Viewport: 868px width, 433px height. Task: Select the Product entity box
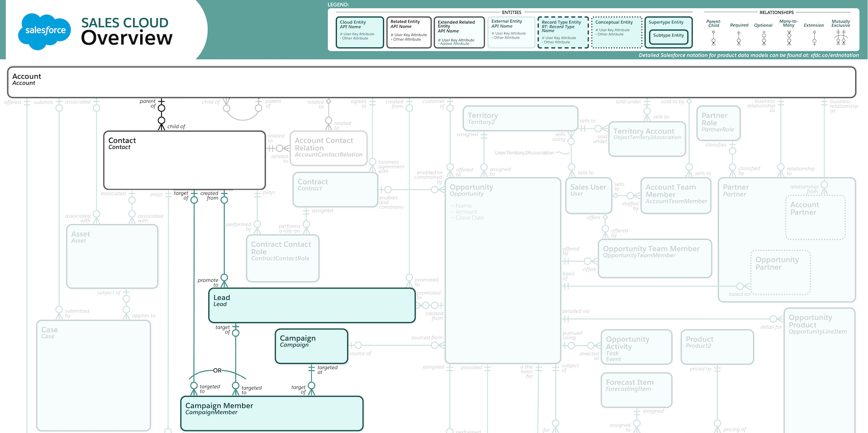pyautogui.click(x=717, y=347)
